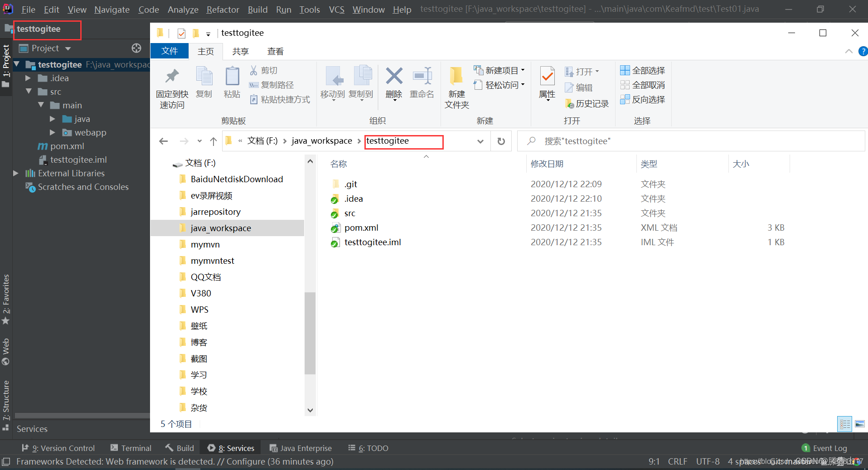Open the address bar history dropdown
The height and width of the screenshot is (470, 868).
[x=480, y=141]
